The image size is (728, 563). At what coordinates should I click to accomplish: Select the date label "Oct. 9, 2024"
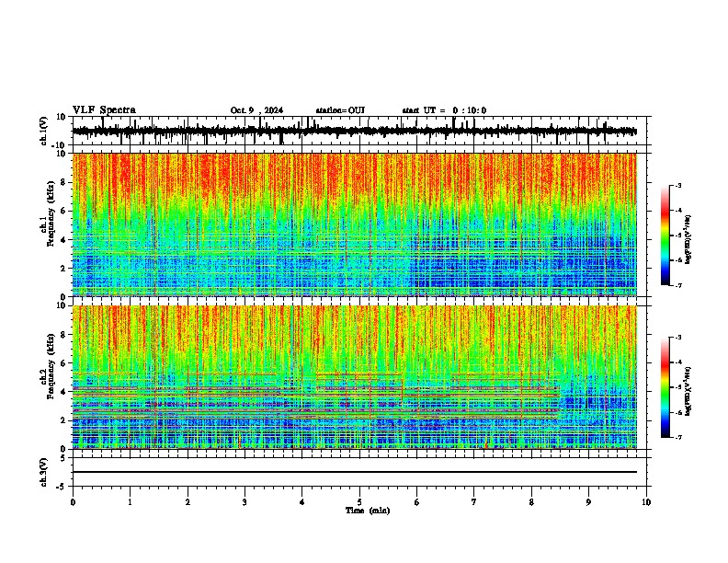tap(256, 110)
